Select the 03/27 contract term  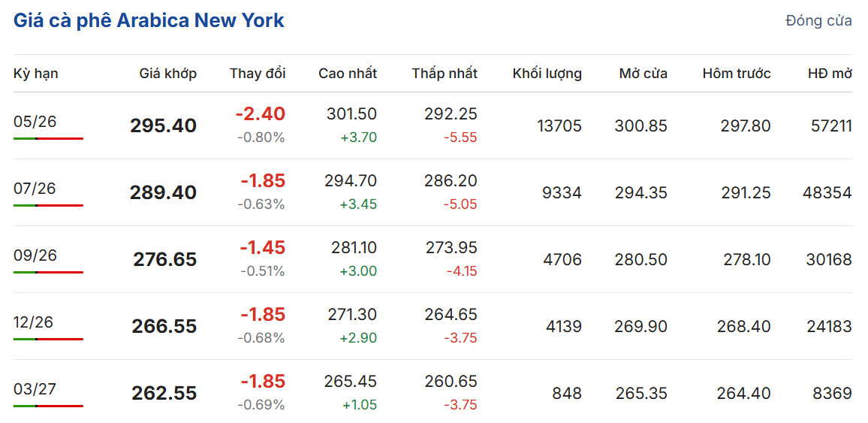tap(35, 389)
